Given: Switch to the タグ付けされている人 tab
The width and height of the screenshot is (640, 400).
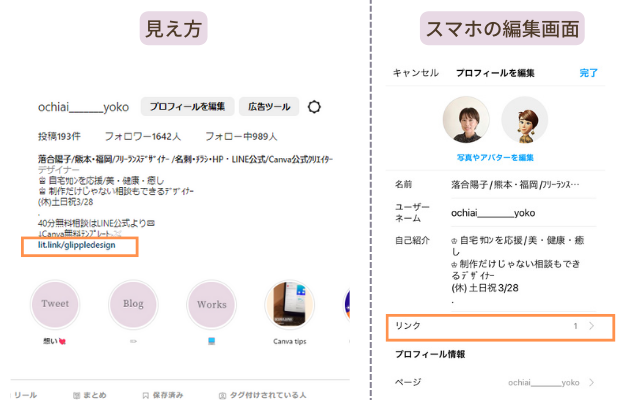Looking at the screenshot, I should pyautogui.click(x=262, y=395).
